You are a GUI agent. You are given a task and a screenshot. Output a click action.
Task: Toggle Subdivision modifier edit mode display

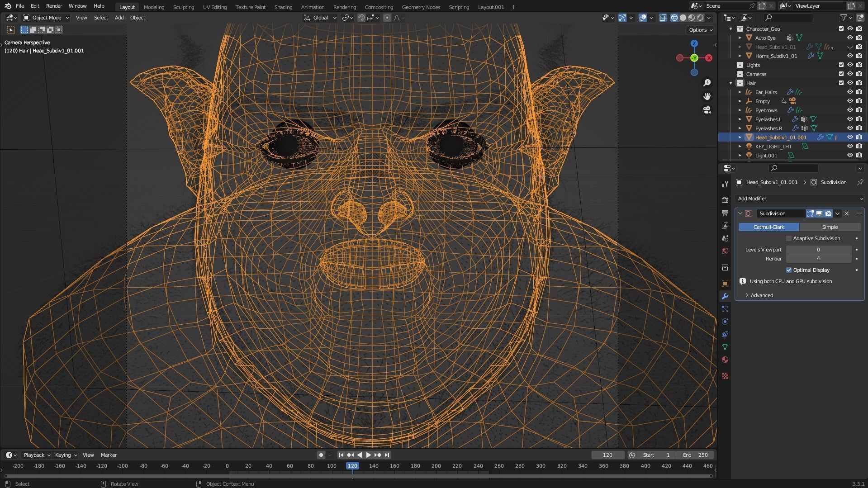810,213
